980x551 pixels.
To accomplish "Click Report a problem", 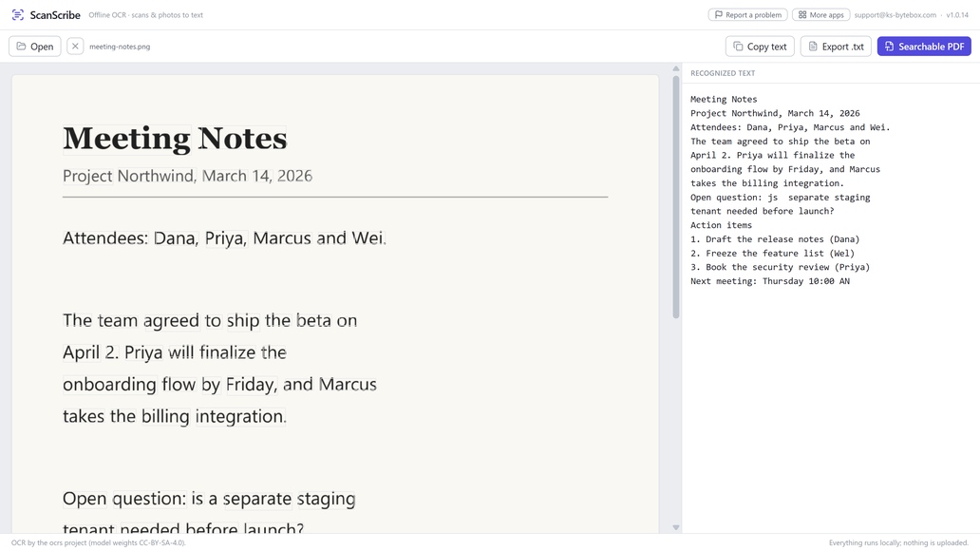I will (x=748, y=14).
